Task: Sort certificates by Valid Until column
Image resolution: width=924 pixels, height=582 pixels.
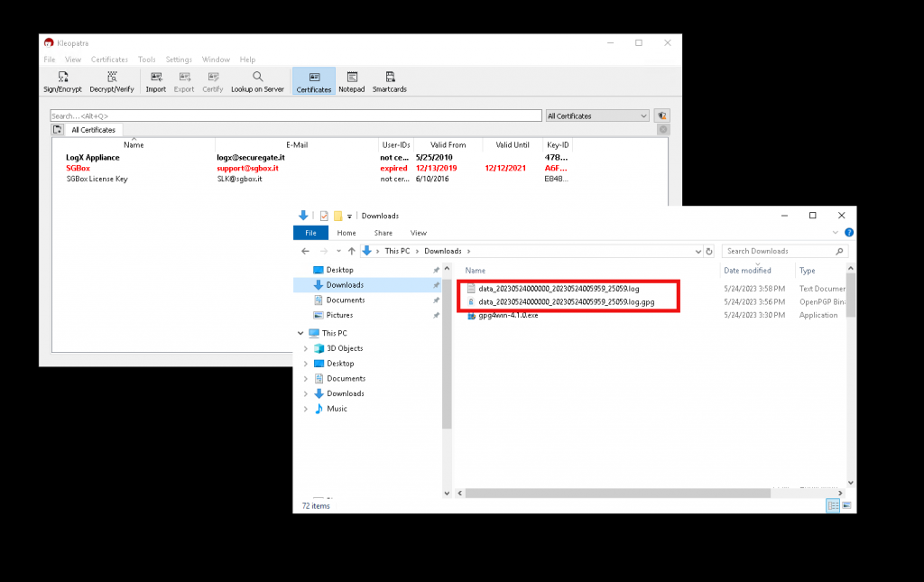Action: click(513, 145)
